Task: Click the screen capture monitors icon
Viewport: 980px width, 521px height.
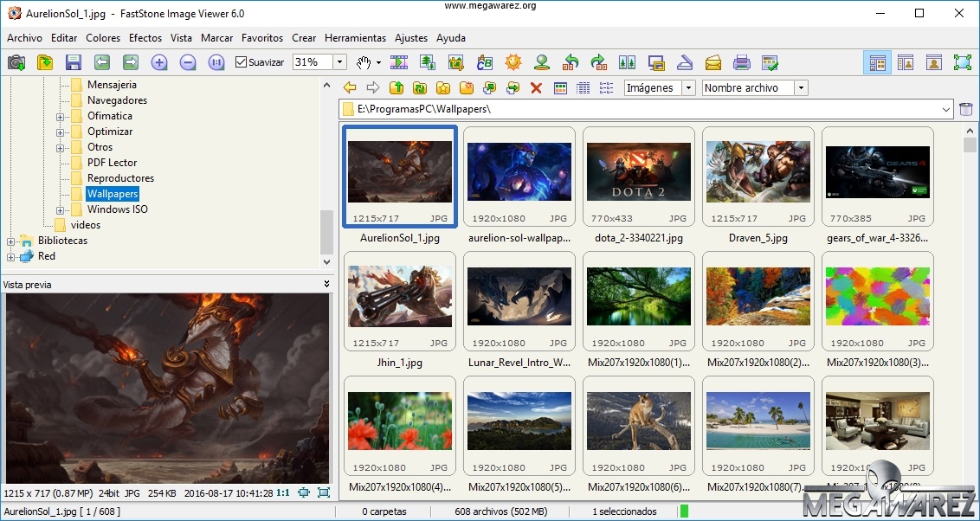Action: coord(655,62)
